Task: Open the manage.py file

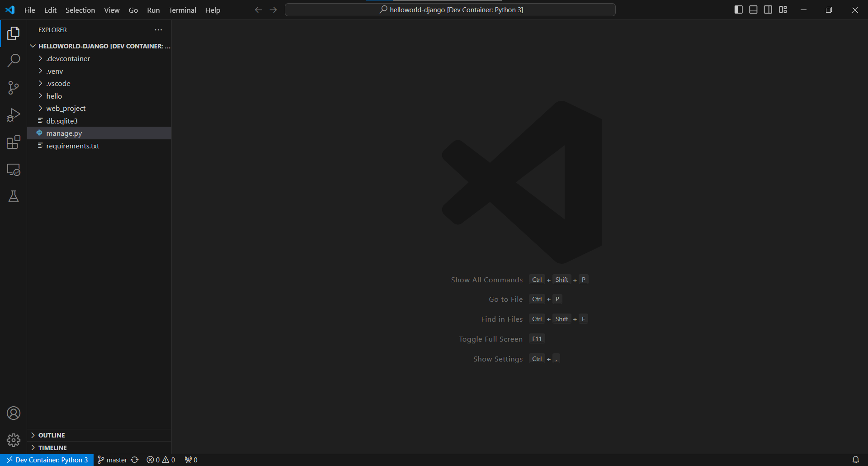Action: point(99,133)
